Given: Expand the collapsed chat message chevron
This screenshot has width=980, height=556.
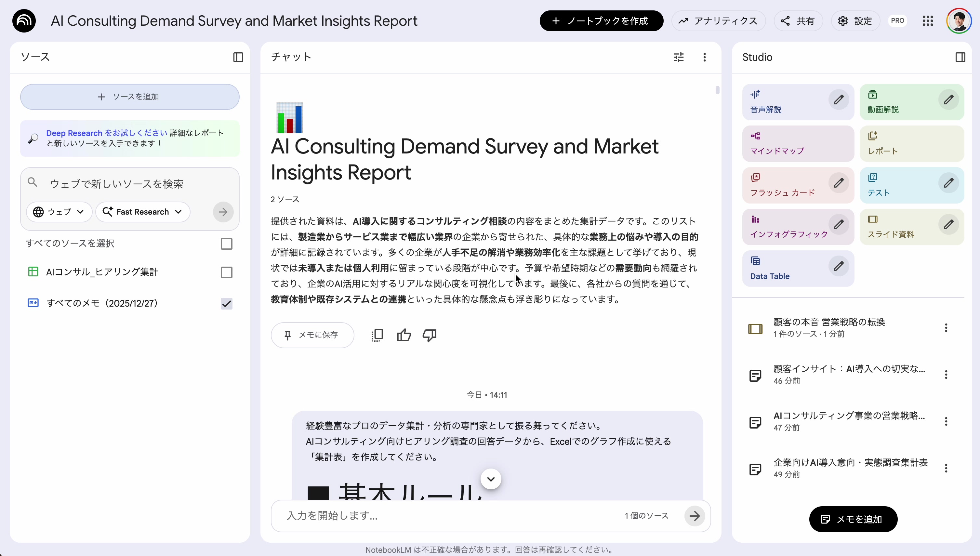Looking at the screenshot, I should coord(491,479).
